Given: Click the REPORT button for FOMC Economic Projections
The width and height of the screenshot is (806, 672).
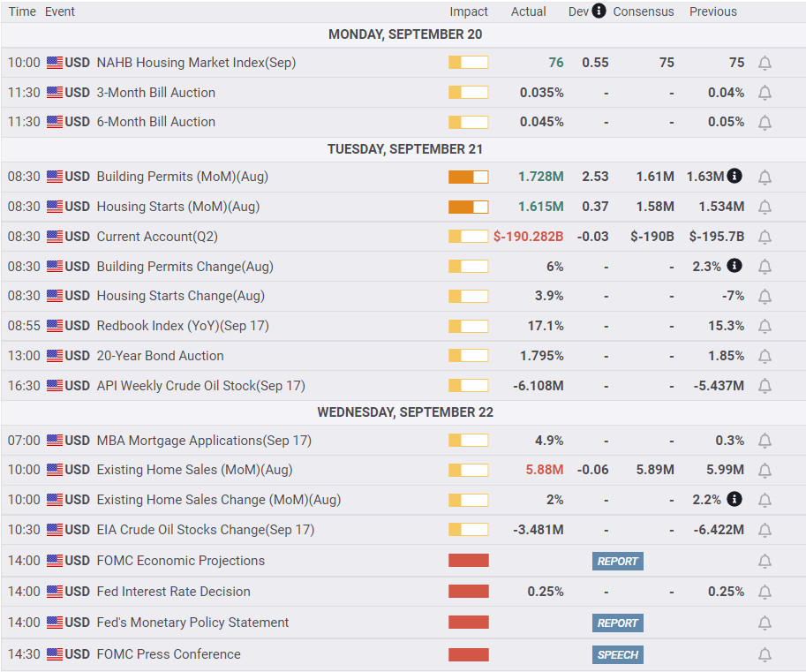Looking at the screenshot, I should (617, 561).
